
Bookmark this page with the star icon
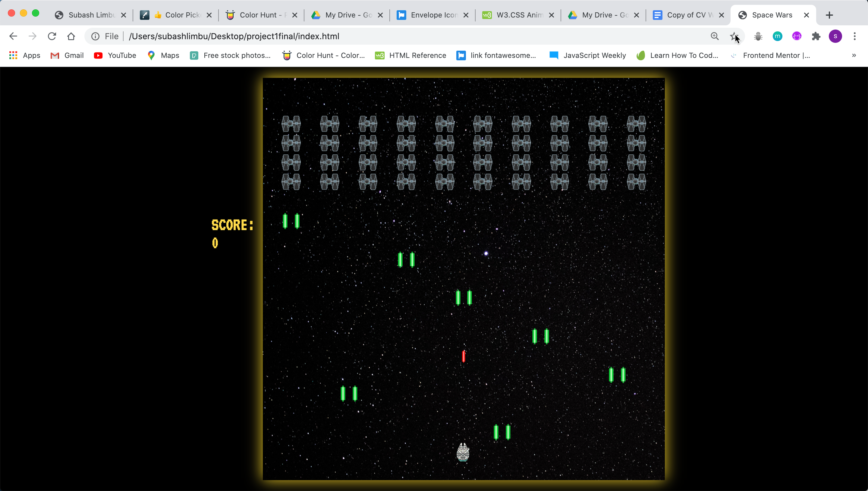tap(734, 36)
